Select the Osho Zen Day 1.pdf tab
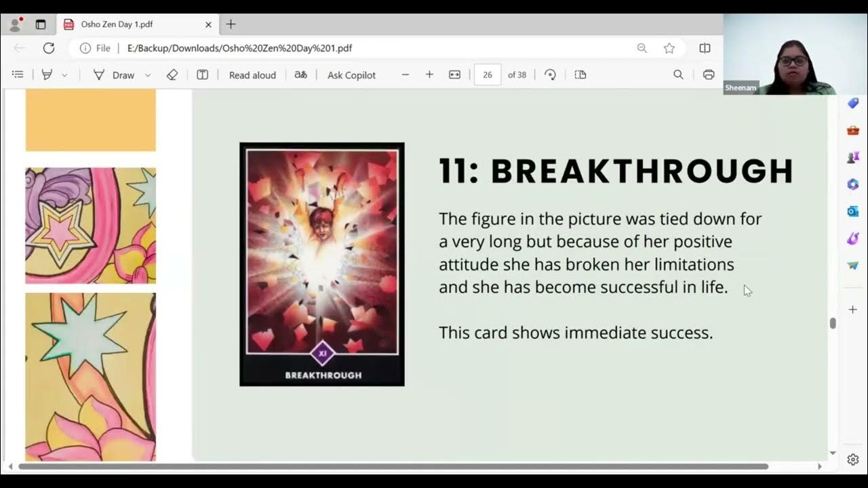Viewport: 868px width, 488px height. (x=138, y=24)
